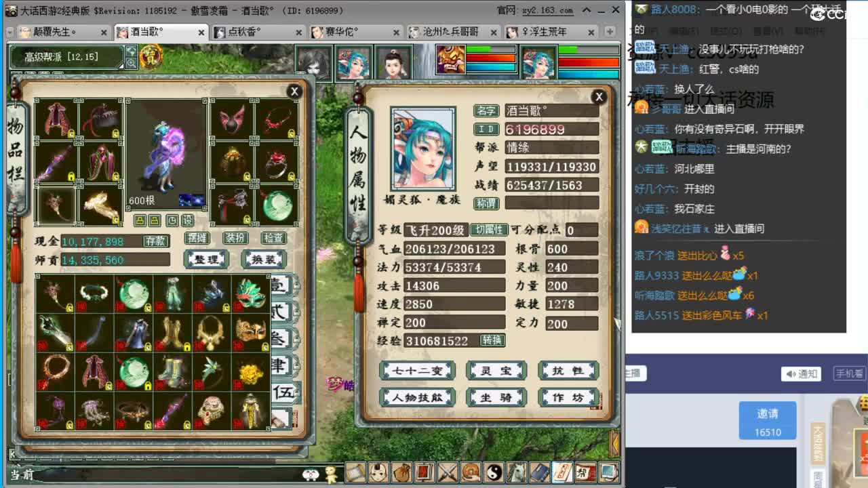Image resolution: width=868 pixels, height=488 pixels.
Task: Switch to the 点秋香° character tab
Action: [258, 32]
